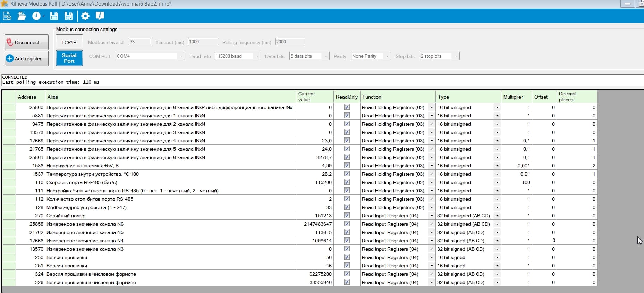Click the Alias column header

coord(170,97)
